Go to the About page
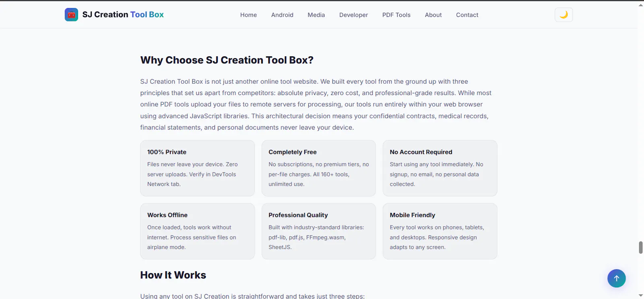Screen dimensions: 644x299 coord(433,15)
